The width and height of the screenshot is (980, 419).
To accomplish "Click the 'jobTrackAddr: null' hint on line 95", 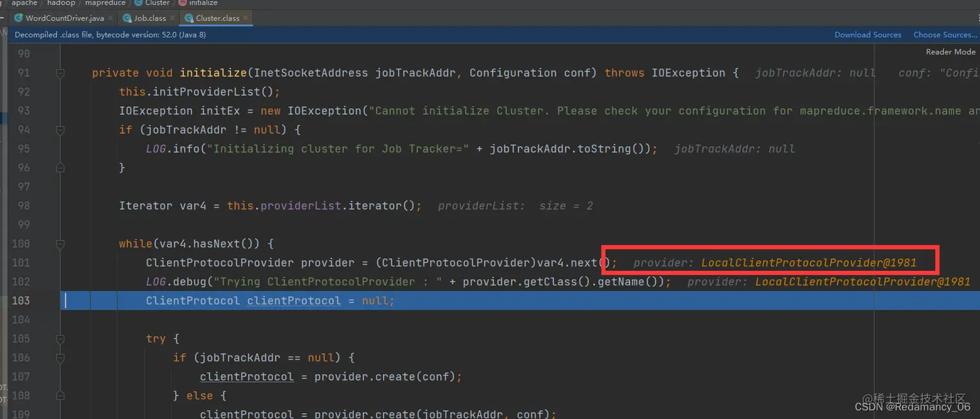I will coord(734,149).
